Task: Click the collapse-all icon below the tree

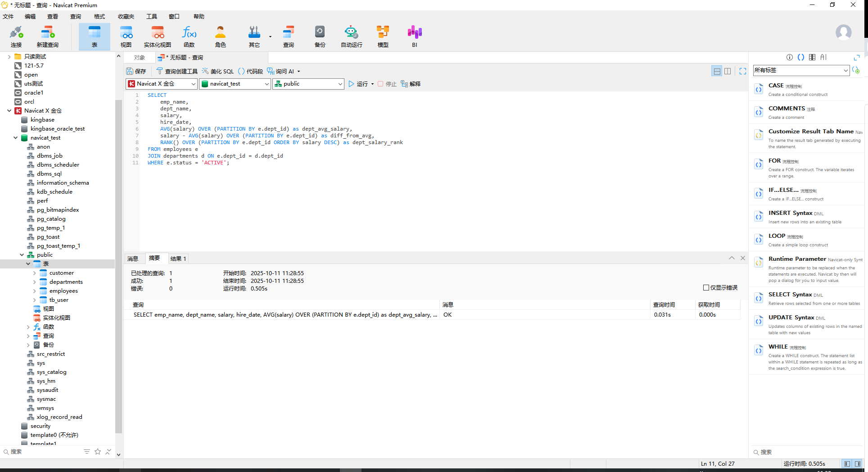Action: point(108,451)
